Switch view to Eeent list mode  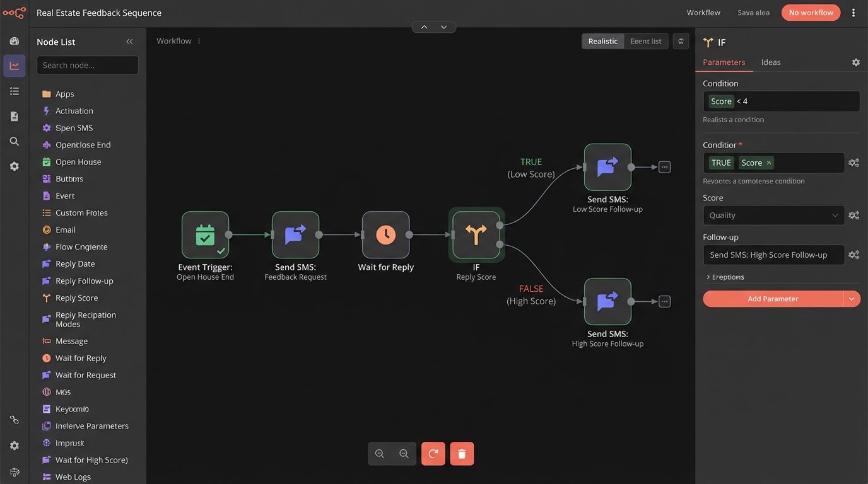click(x=645, y=41)
